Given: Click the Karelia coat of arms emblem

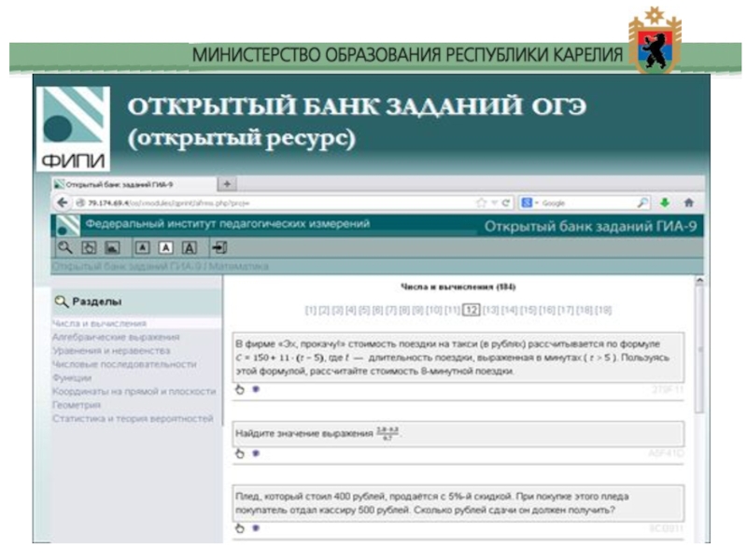Looking at the screenshot, I should (655, 40).
